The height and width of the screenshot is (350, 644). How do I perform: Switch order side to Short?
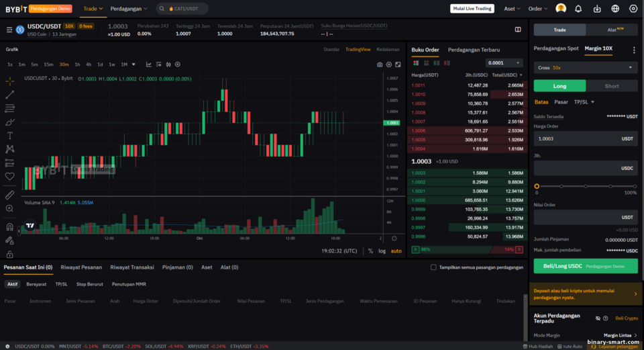pyautogui.click(x=612, y=86)
